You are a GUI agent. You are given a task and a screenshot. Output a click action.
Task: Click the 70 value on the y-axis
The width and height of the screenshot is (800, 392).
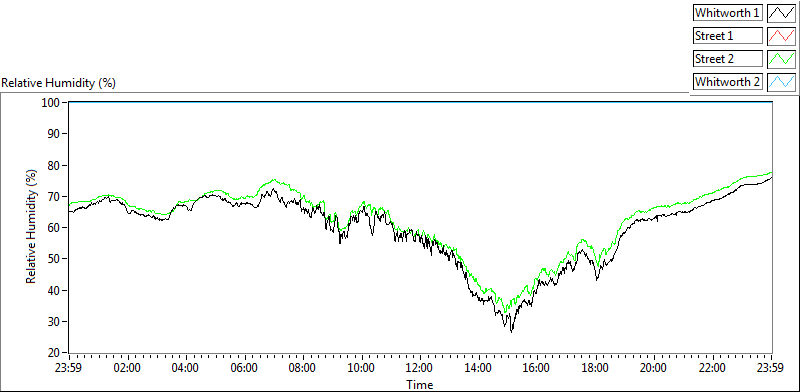pyautogui.click(x=55, y=197)
